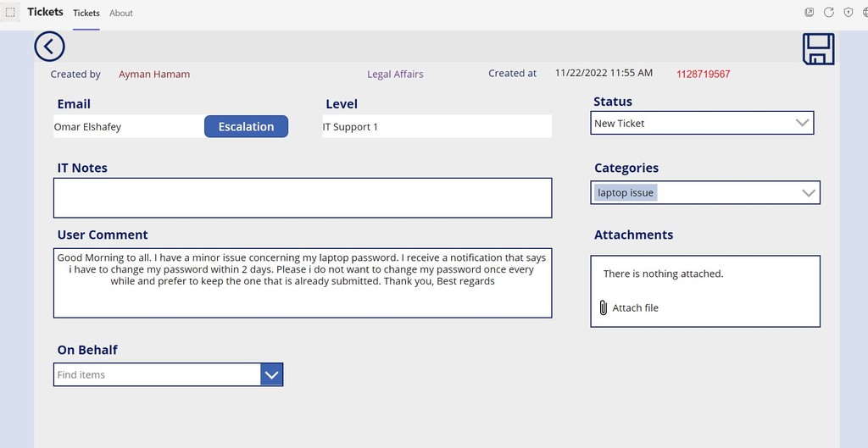The height and width of the screenshot is (448, 868).
Task: Click the Escalation button
Action: [247, 127]
